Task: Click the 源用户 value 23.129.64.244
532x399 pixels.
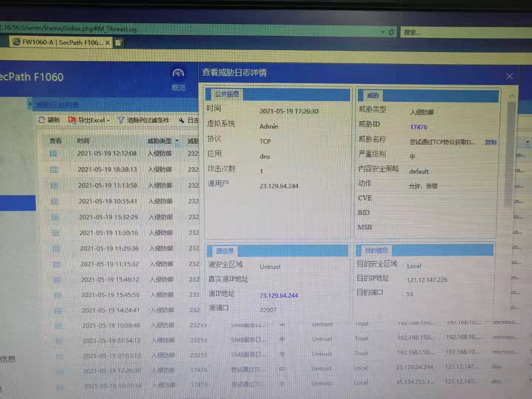Action: 279,186
